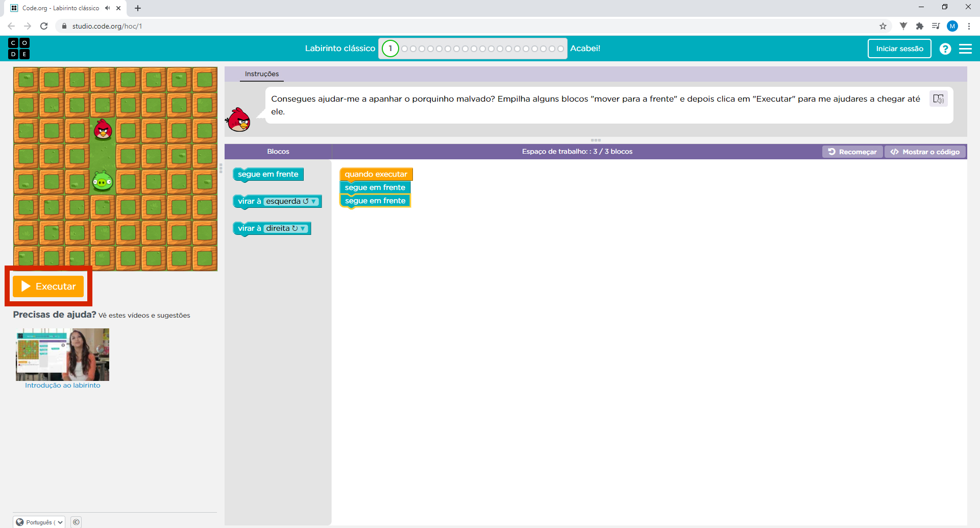Open media control icon in Chrome toolbar
Image resolution: width=980 pixels, height=528 pixels.
click(936, 26)
